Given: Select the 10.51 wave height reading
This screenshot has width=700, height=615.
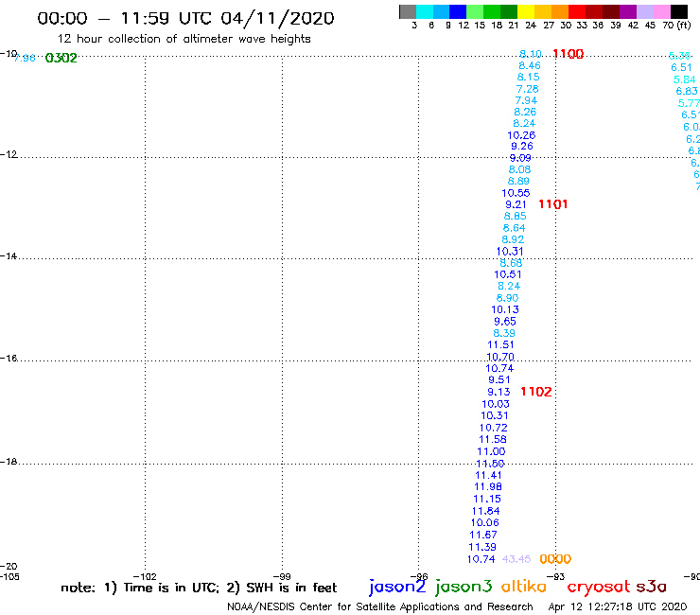Looking at the screenshot, I should (x=508, y=274).
